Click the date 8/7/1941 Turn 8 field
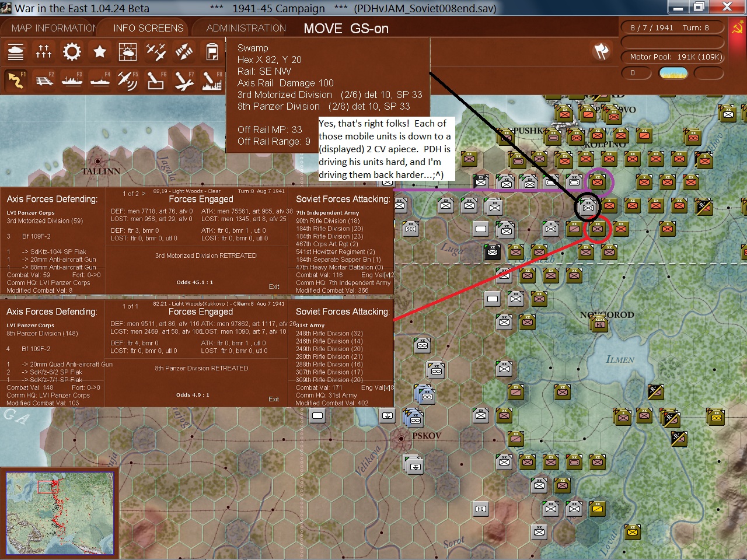Image resolution: width=747 pixels, height=560 pixels. (x=673, y=27)
